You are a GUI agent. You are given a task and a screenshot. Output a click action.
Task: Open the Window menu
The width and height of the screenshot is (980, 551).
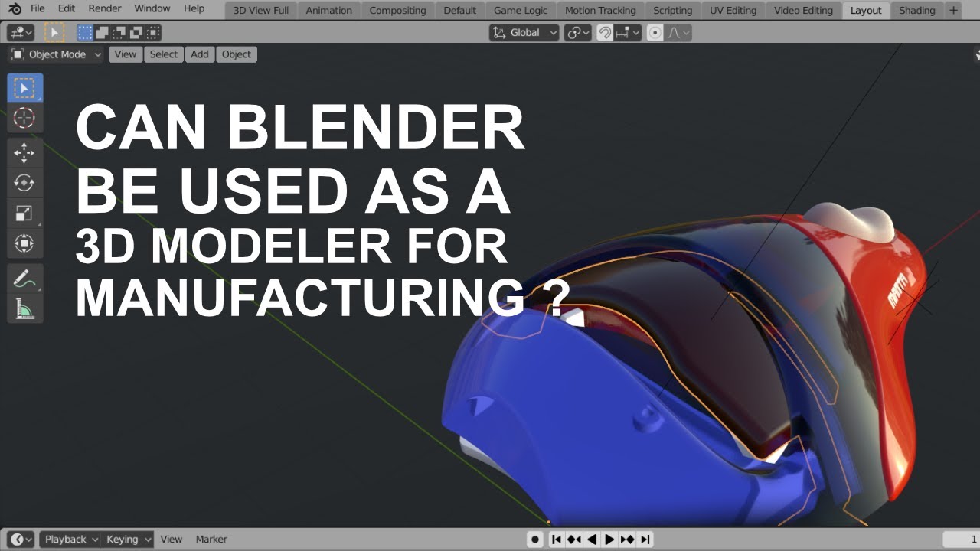click(152, 9)
